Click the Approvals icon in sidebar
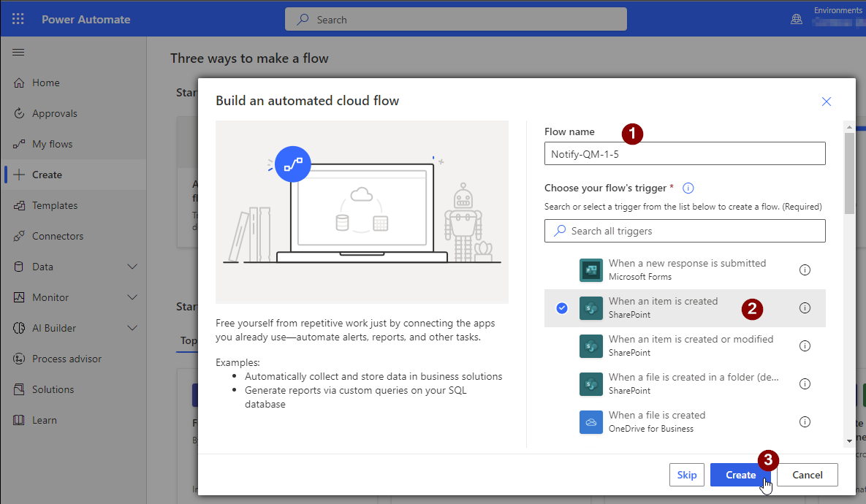Screen dimensions: 866x504 point(19,113)
